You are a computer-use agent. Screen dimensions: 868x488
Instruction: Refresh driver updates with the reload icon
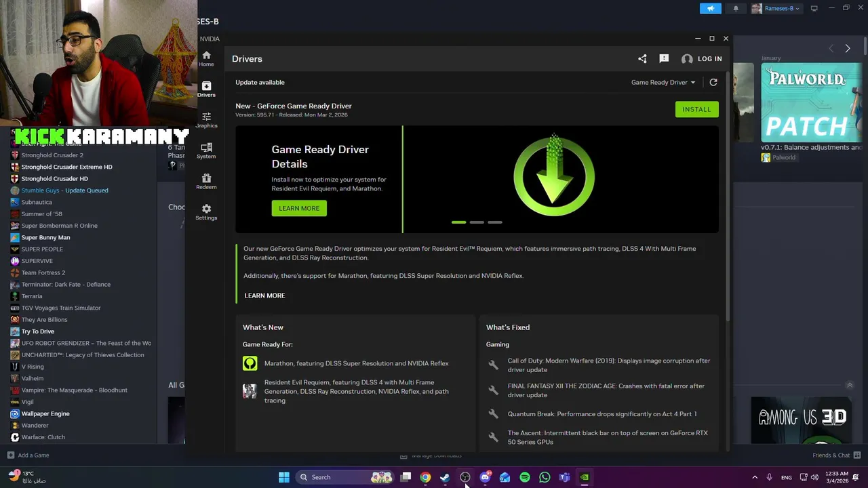point(713,82)
